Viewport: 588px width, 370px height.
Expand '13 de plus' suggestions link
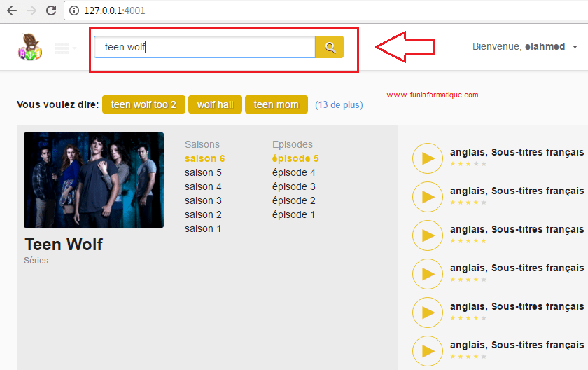(x=339, y=105)
